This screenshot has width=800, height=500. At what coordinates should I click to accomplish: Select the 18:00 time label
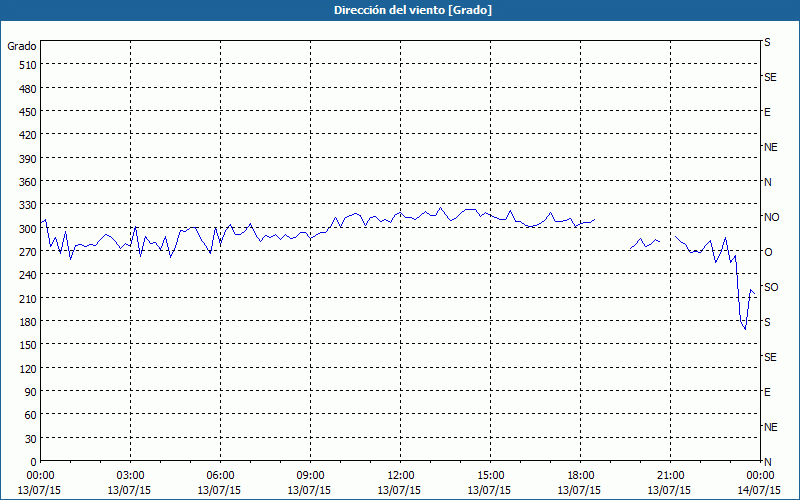[x=581, y=476]
